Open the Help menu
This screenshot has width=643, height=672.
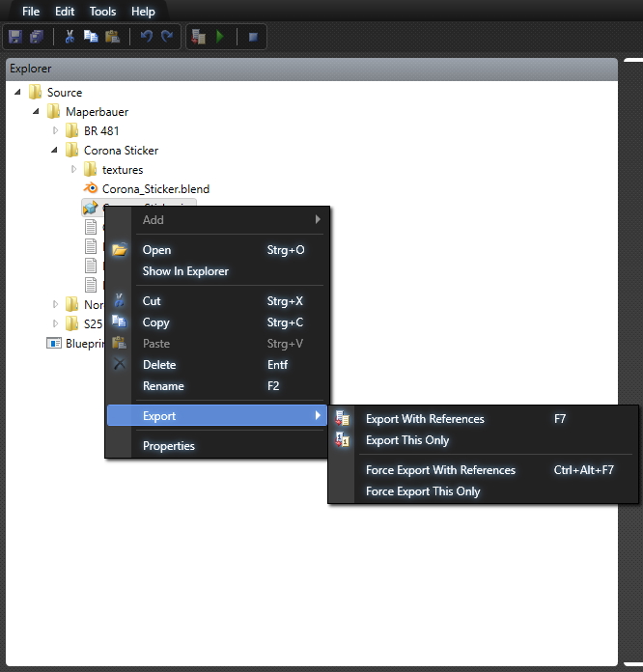pos(143,12)
